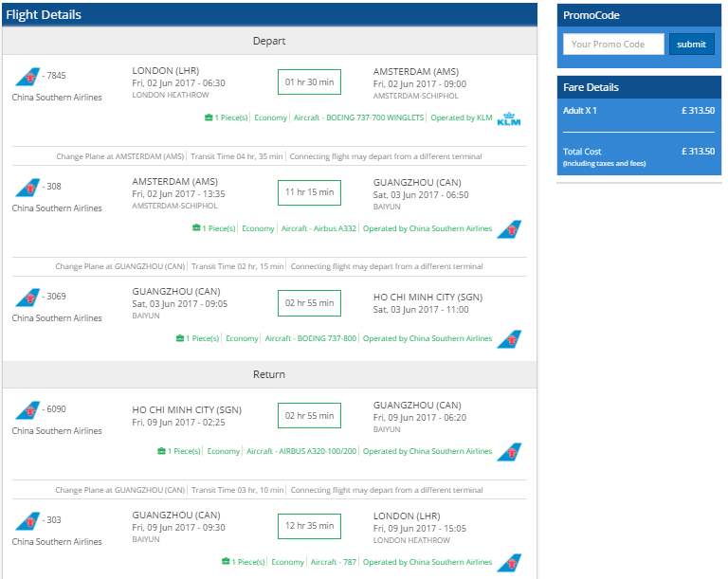Click 'Operated by KLM' text
This screenshot has height=579, width=728.
click(461, 118)
